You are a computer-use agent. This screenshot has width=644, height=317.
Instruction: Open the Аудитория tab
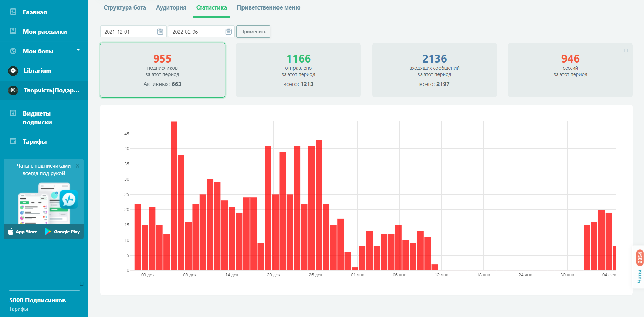[171, 8]
